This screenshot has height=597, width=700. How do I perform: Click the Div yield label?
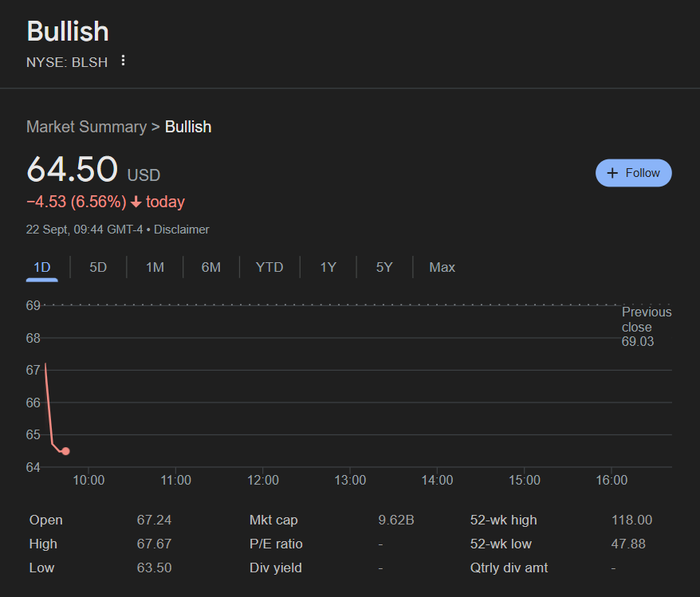tap(275, 568)
